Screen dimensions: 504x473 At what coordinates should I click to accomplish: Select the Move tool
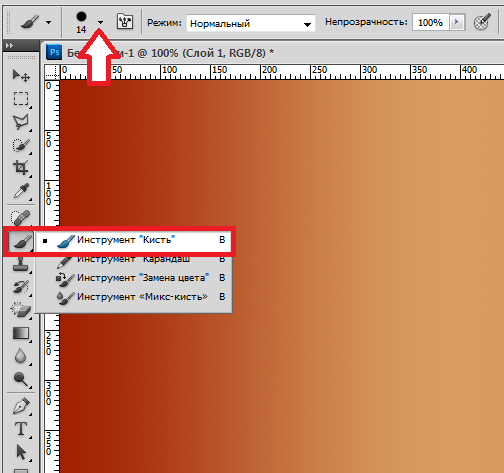point(21,75)
